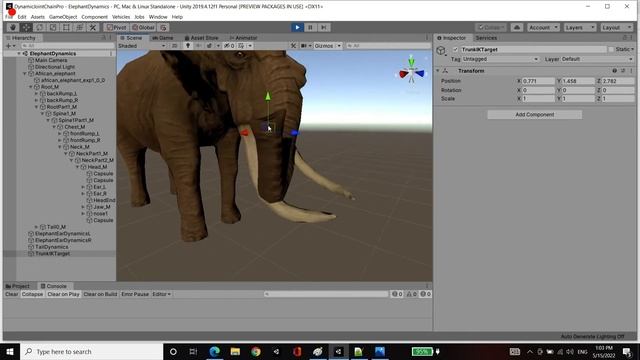Click Hierarchy add (+) button
Screen dimensions: 640x360
[8, 46]
